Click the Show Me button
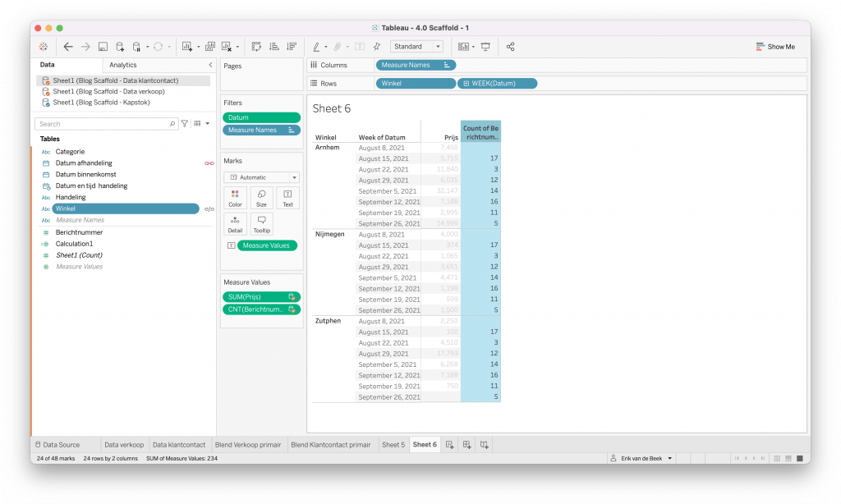Image resolution: width=841 pixels, height=504 pixels. (x=775, y=47)
